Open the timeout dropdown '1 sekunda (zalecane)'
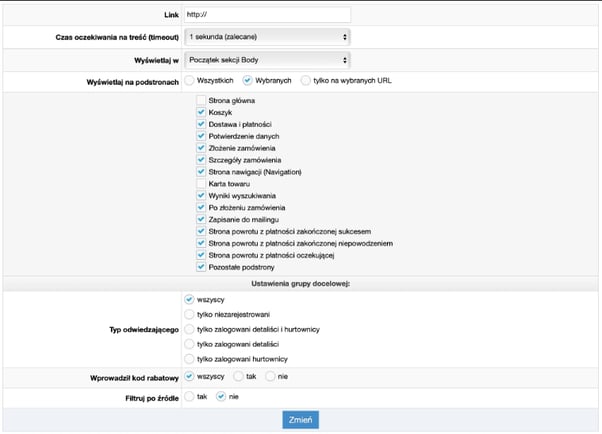 [x=266, y=37]
